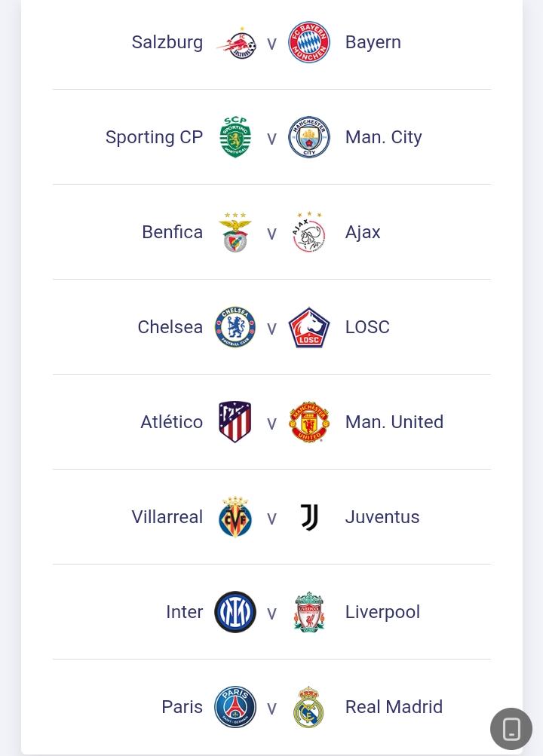Click the Paris Saint-Germain logo
The height and width of the screenshot is (756, 543).
tap(235, 707)
